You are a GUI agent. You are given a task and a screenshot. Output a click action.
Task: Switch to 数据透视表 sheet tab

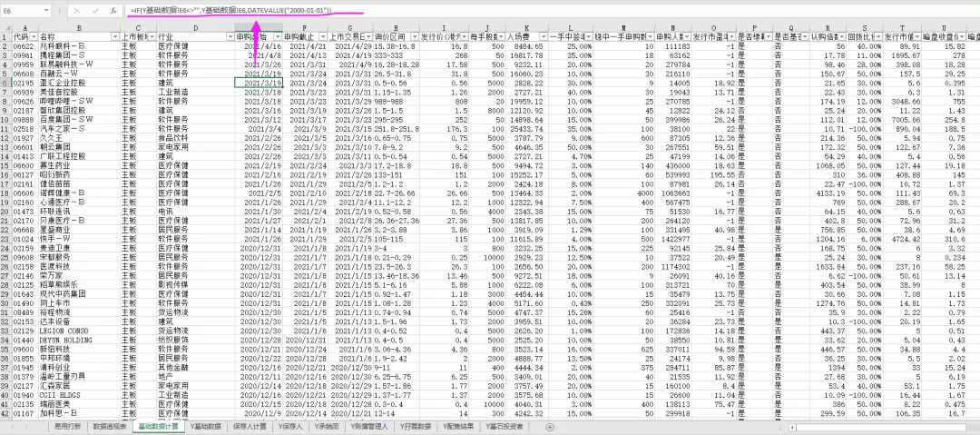pyautogui.click(x=110, y=427)
